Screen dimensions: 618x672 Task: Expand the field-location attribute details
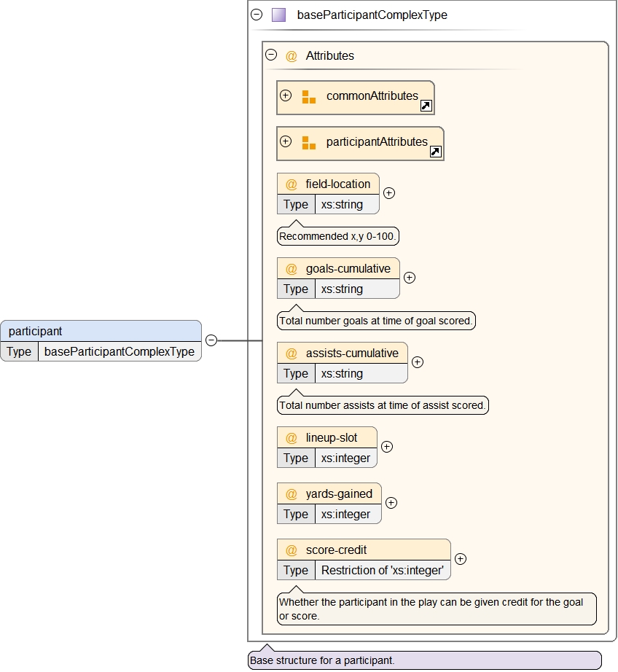pyautogui.click(x=389, y=193)
